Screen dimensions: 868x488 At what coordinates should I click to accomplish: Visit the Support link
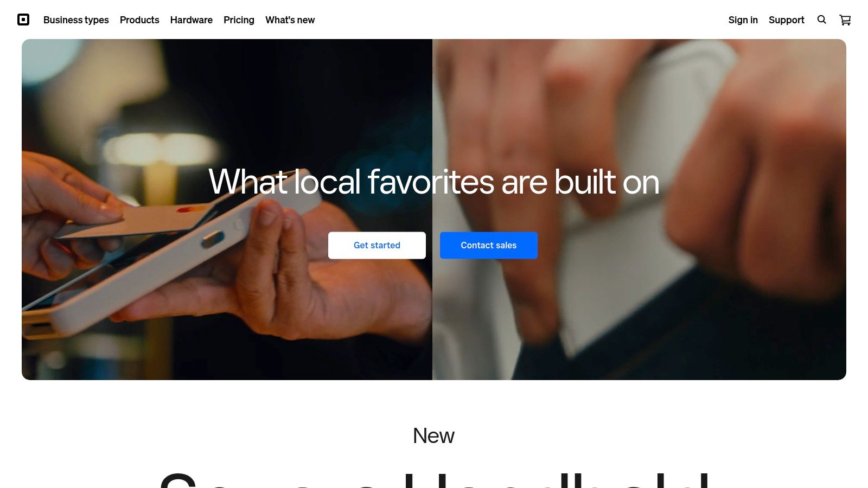pos(787,20)
